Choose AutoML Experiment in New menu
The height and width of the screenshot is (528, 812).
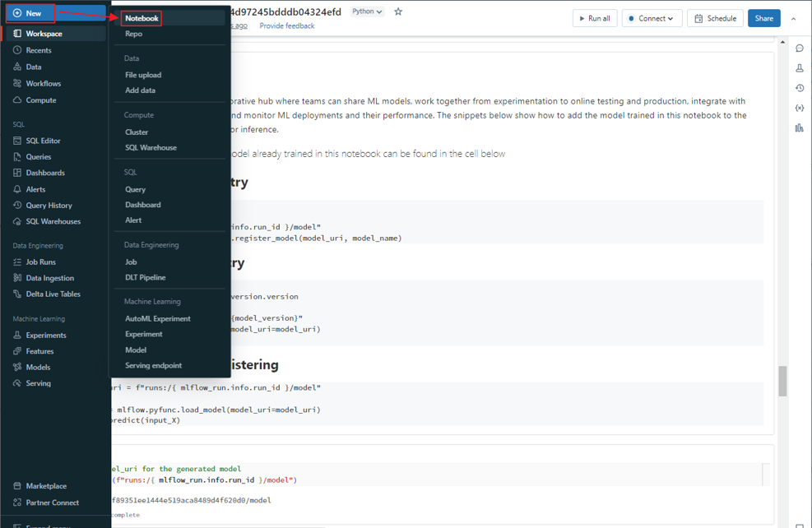(x=157, y=318)
